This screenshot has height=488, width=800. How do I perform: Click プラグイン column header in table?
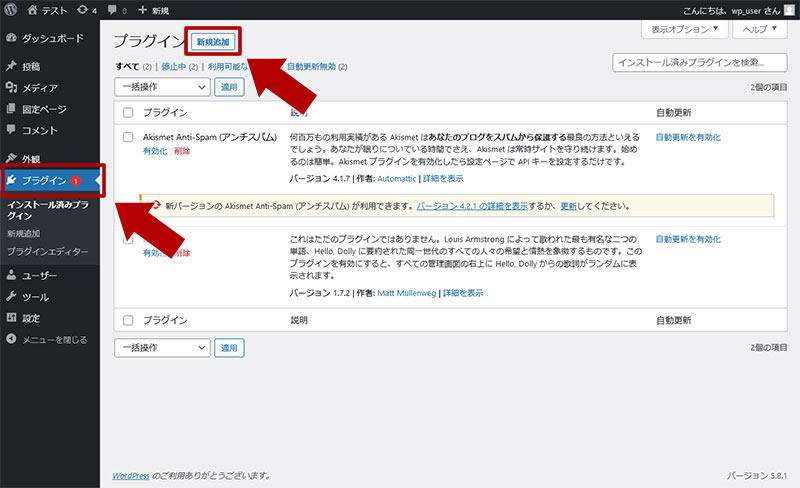(165, 113)
